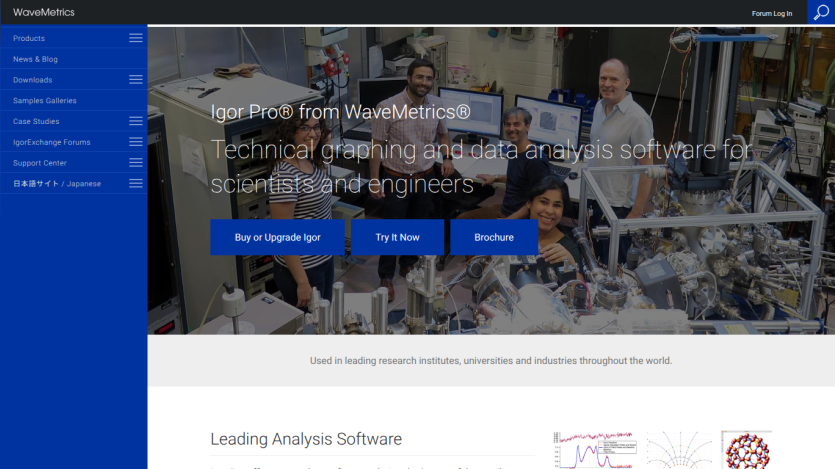Open the Forum Log In link

click(x=772, y=13)
